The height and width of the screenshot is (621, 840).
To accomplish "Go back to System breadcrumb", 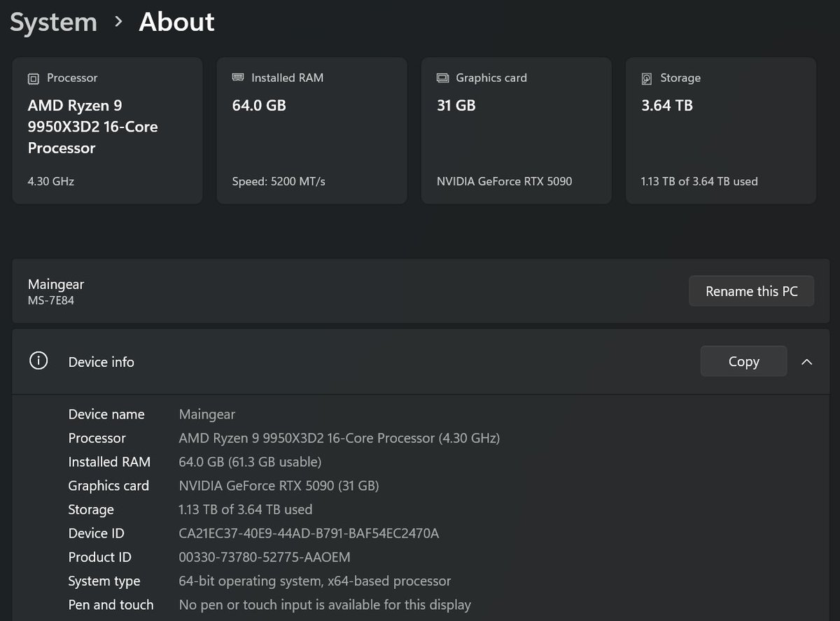I will point(53,22).
